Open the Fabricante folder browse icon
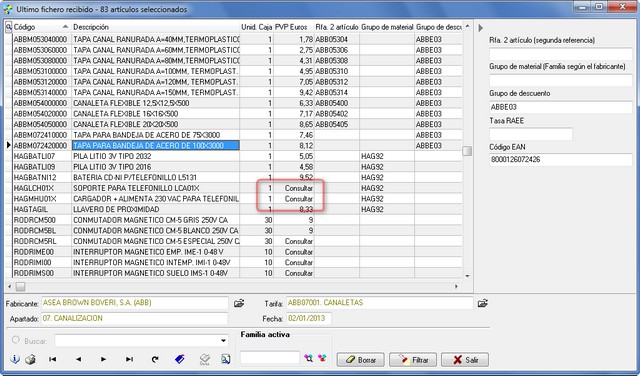The height and width of the screenshot is (376, 640). [239, 303]
